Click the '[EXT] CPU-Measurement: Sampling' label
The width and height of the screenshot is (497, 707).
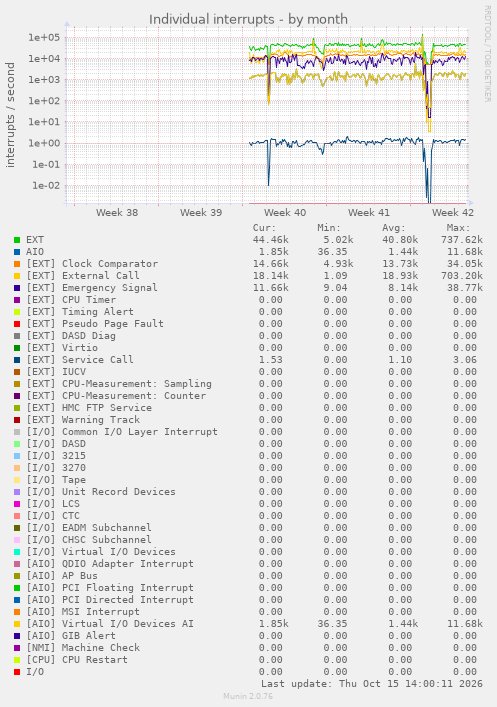click(119, 384)
